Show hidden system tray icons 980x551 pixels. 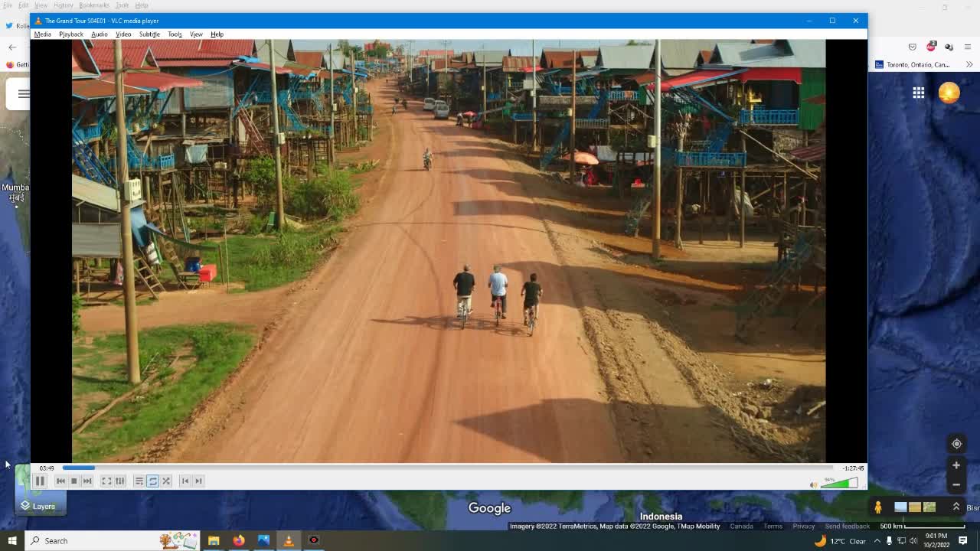[877, 541]
